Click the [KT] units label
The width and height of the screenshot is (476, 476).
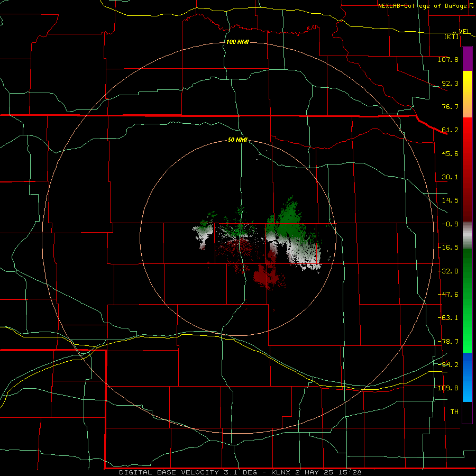pos(452,36)
